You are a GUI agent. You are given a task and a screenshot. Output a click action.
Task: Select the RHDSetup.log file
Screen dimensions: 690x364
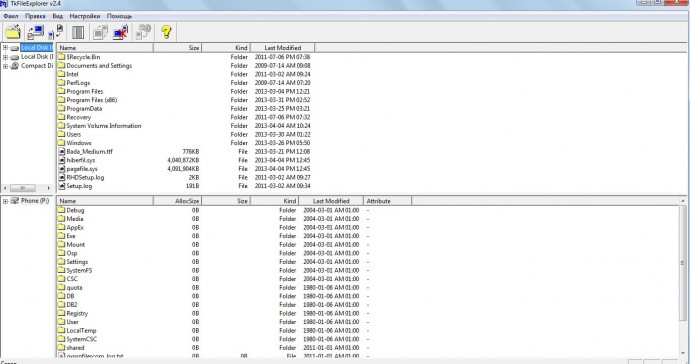click(85, 177)
